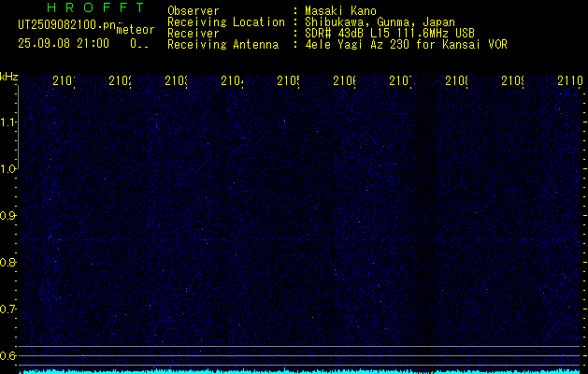This screenshot has height=374, width=588.
Task: Click 4ele Yagi Az 230 antenna text
Action: point(406,45)
